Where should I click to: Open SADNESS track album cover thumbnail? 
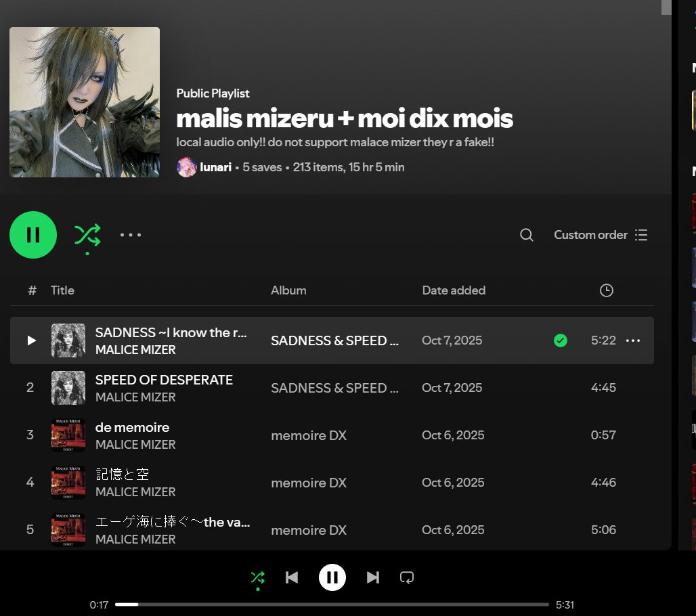(68, 340)
